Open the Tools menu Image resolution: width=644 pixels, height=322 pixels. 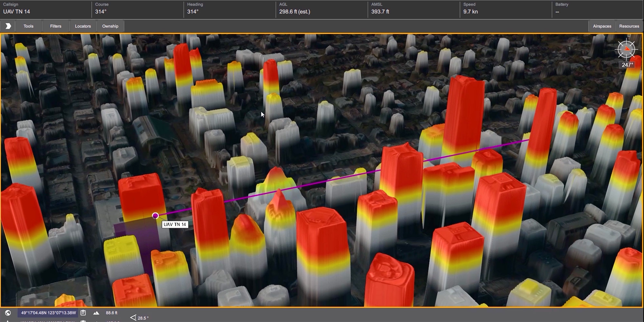coord(28,26)
